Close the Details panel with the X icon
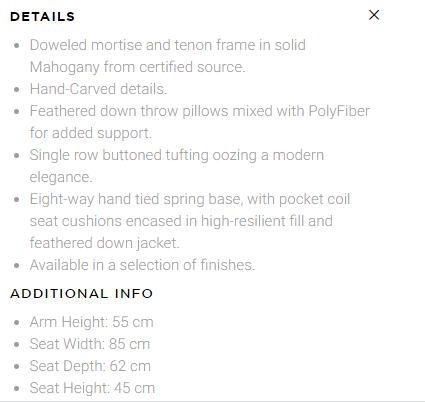The height and width of the screenshot is (402, 425). click(374, 15)
